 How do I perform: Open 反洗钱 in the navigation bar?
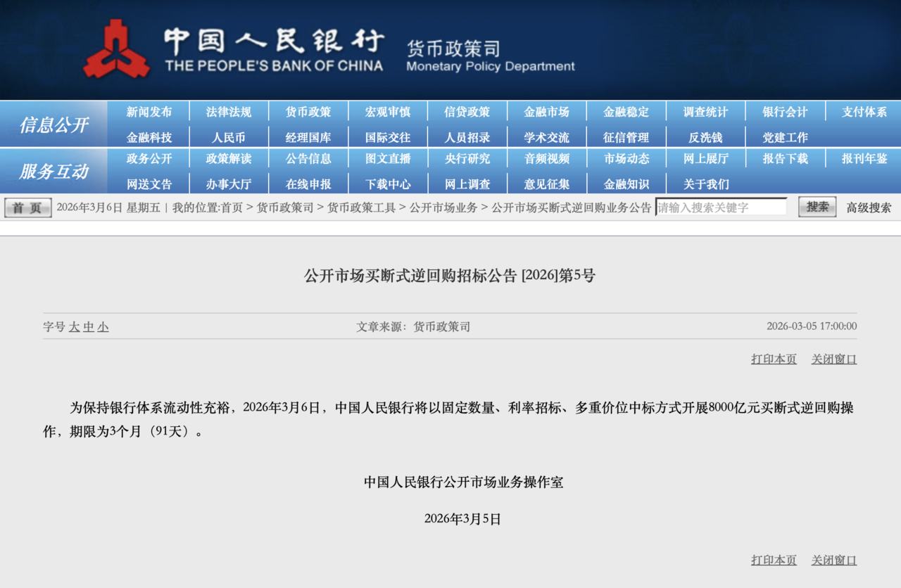point(705,136)
